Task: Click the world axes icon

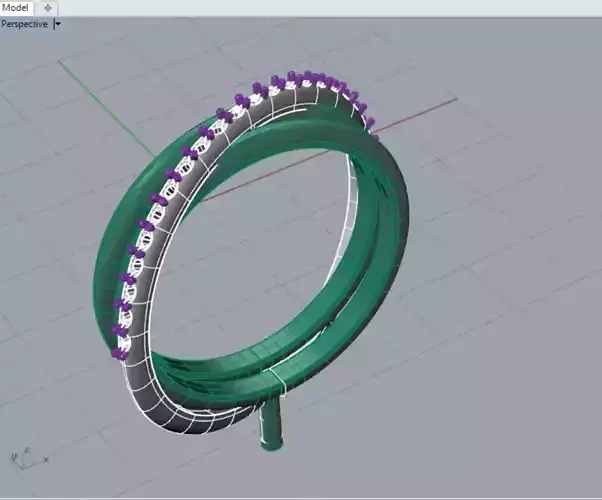Action: pos(30,459)
